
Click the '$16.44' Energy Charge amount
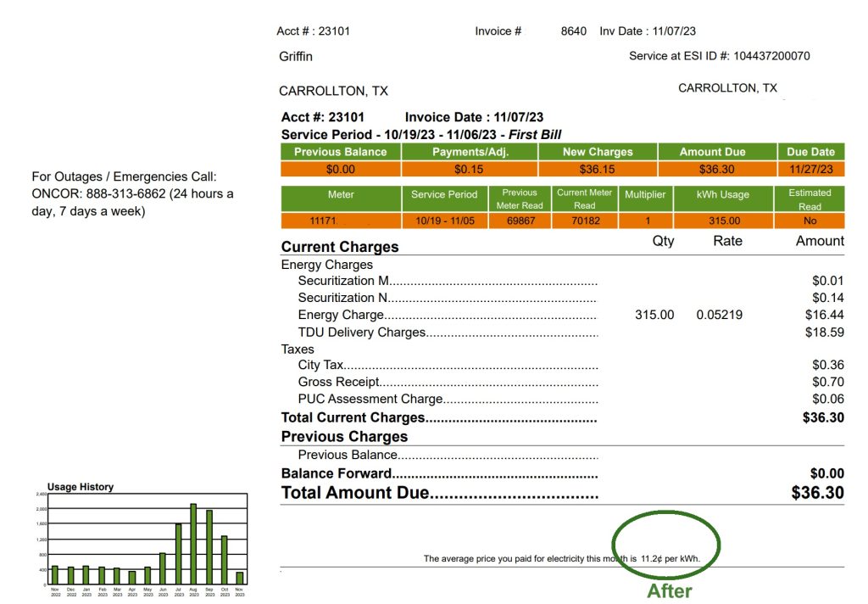point(824,315)
